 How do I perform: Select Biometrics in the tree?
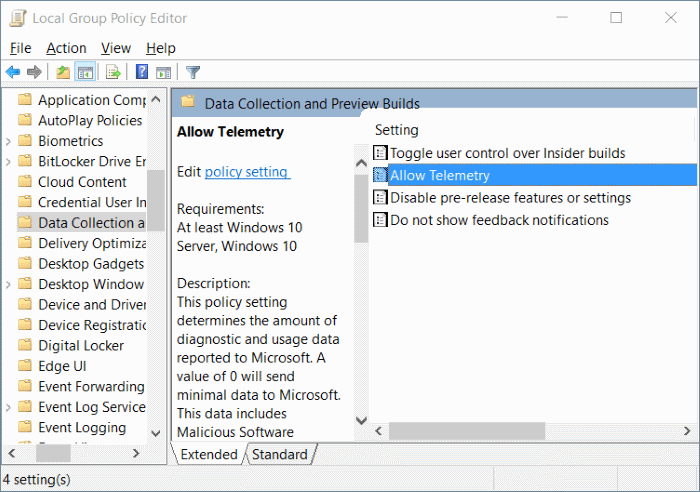coord(71,141)
